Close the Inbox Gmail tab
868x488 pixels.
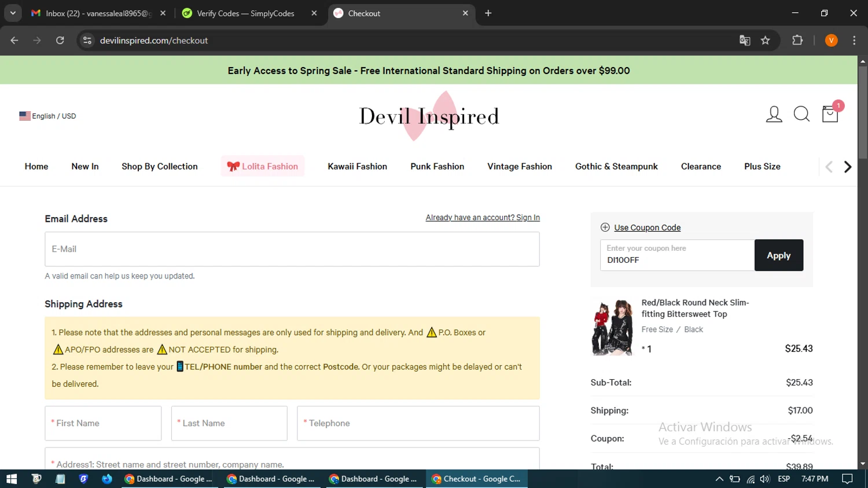[x=163, y=13]
